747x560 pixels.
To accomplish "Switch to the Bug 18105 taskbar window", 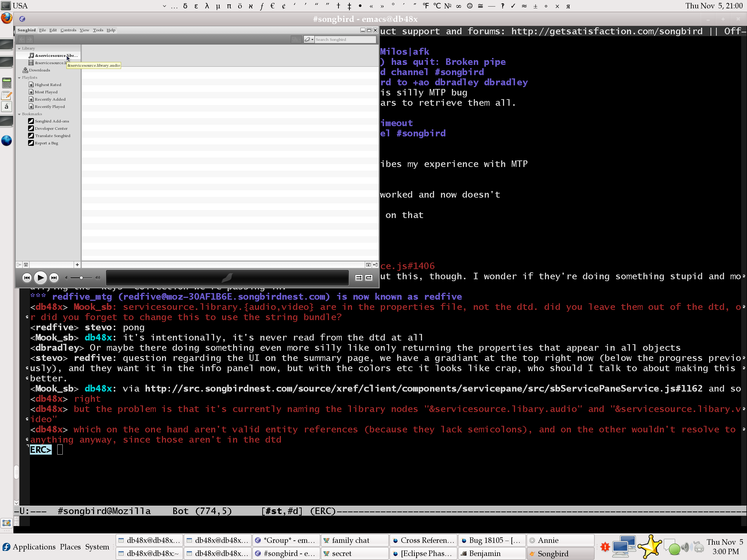I will pyautogui.click(x=492, y=540).
